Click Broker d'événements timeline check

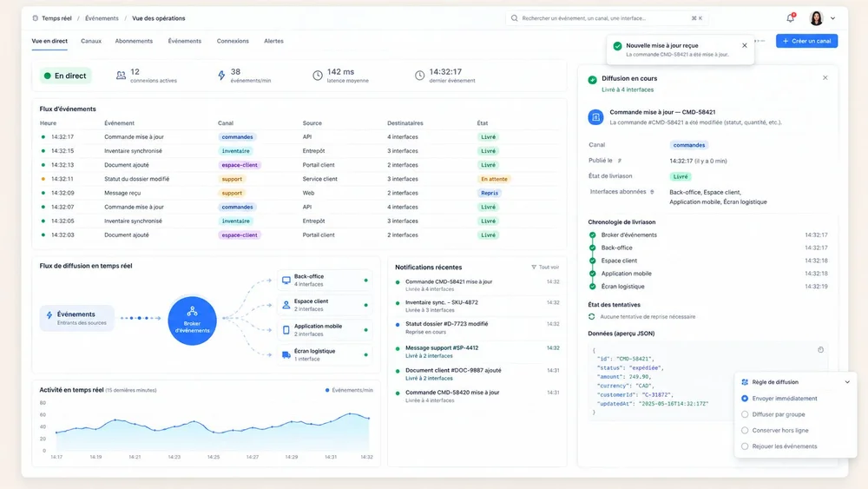pos(592,235)
